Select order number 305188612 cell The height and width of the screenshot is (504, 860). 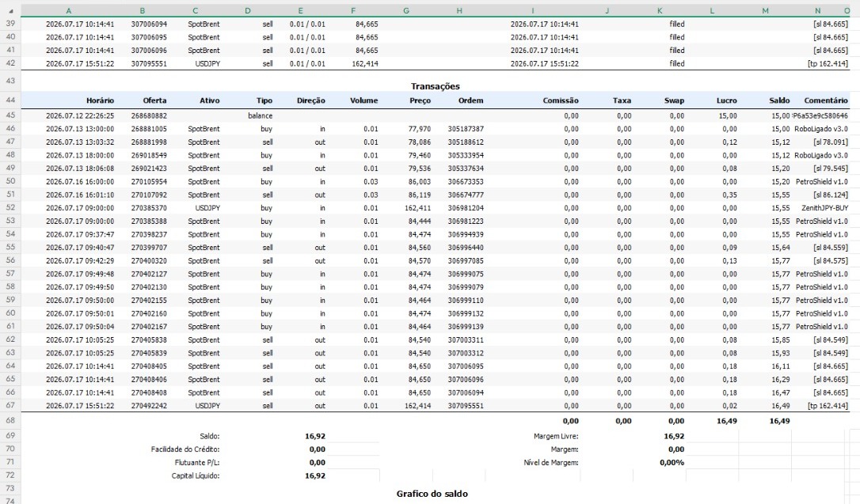click(466, 142)
